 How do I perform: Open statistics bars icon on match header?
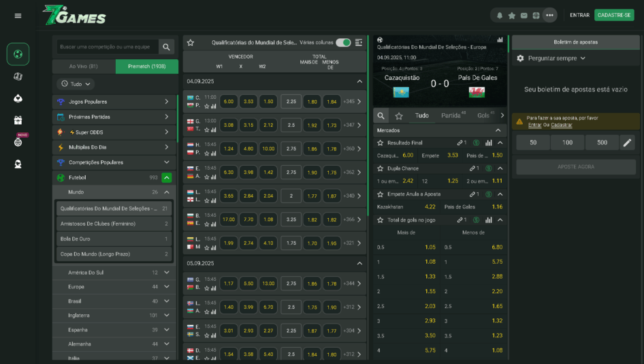(x=500, y=40)
